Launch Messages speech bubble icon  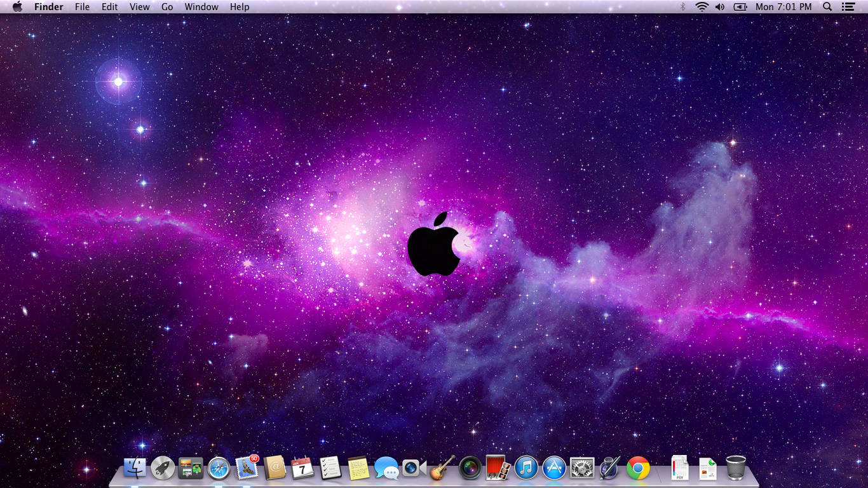[x=386, y=468]
